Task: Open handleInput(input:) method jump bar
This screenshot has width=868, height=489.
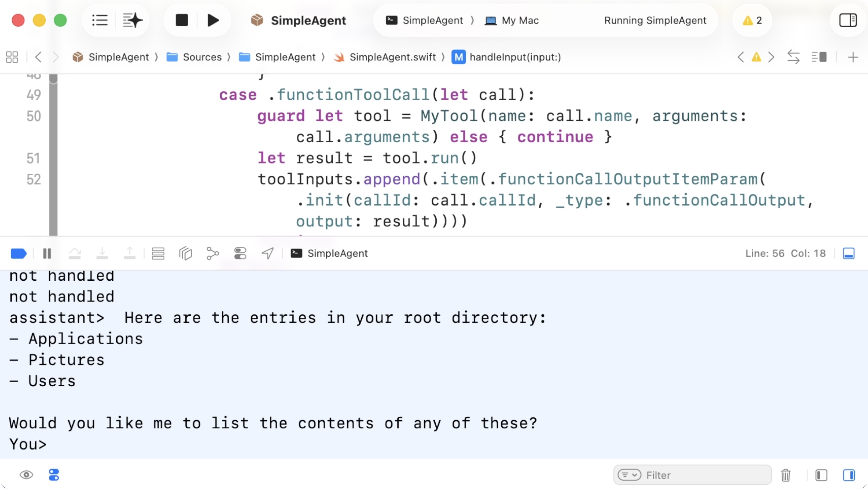Action: (x=515, y=57)
